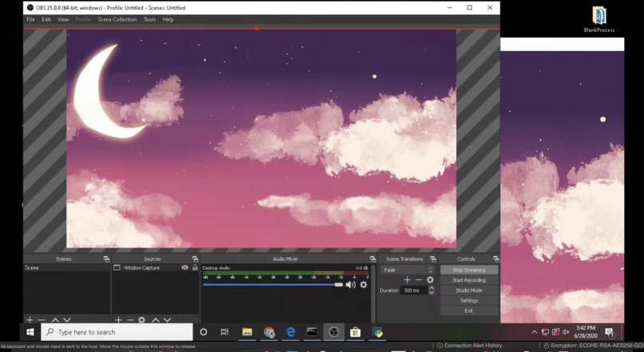The image size is (644, 352).
Task: Decrease the transition Duration value
Action: [x=431, y=292]
